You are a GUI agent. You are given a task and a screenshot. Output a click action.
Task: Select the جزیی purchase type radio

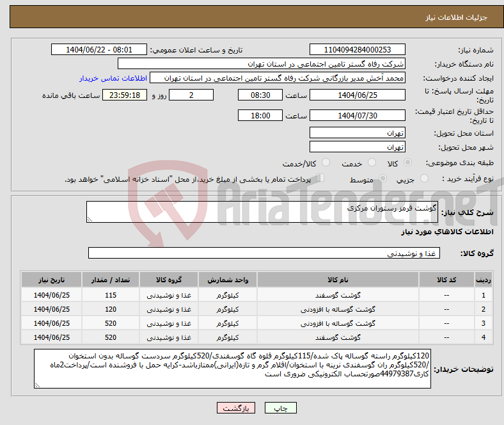424,178
